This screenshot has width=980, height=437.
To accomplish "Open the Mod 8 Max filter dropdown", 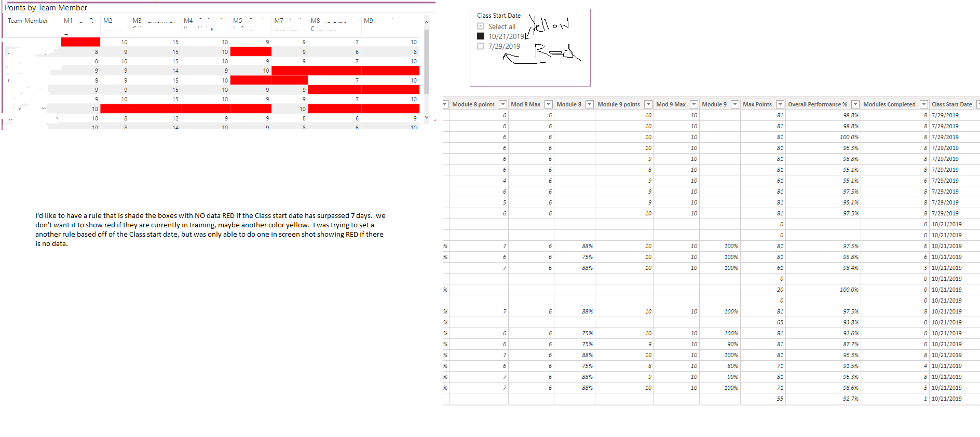I will (548, 104).
